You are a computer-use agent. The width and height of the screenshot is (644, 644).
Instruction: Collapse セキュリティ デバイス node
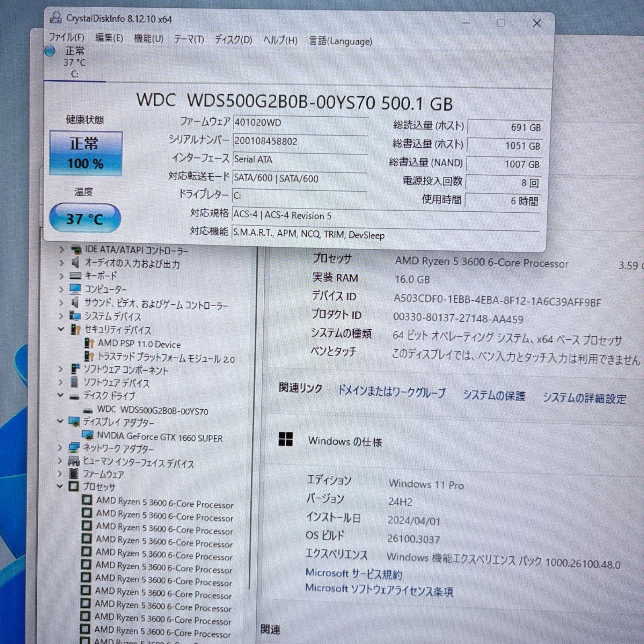61,329
